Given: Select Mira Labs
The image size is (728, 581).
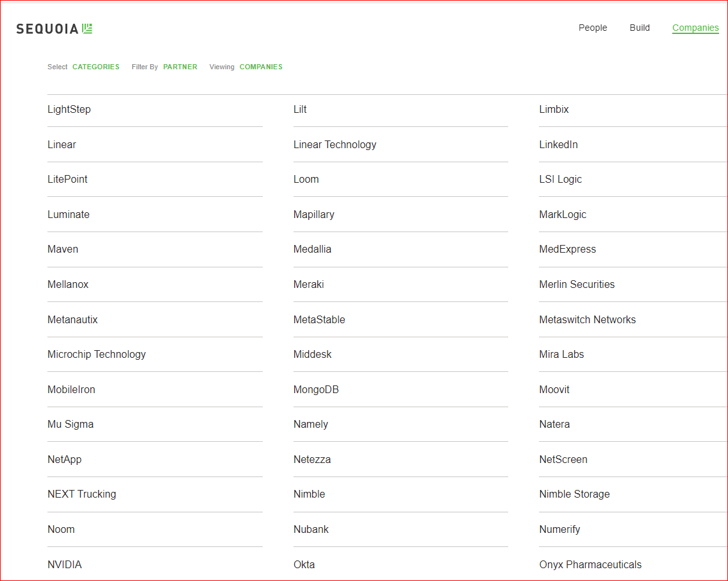Looking at the screenshot, I should (561, 355).
